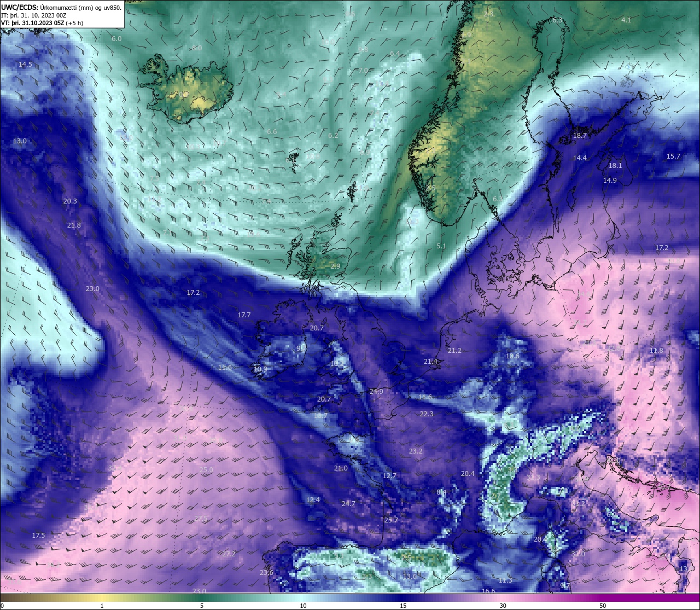Select the 12.7 value label
The width and height of the screenshot is (700, 610).
pos(389,476)
